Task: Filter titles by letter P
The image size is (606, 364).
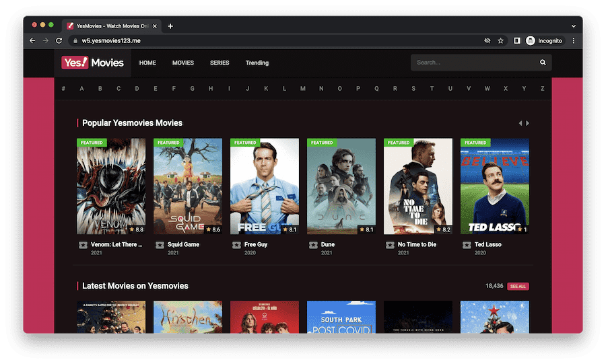Action: (358, 88)
